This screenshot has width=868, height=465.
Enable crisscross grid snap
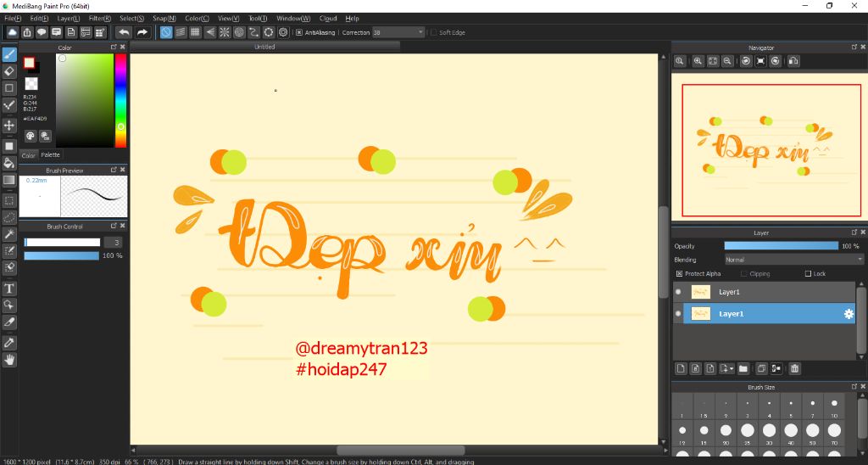[x=195, y=32]
